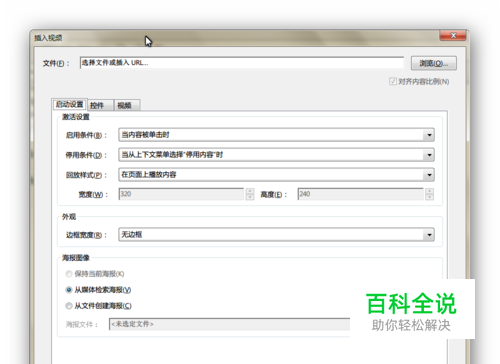Screen dimensions: 500x364
Task: Select 从媒体检索海报 radio option
Action: coord(69,290)
